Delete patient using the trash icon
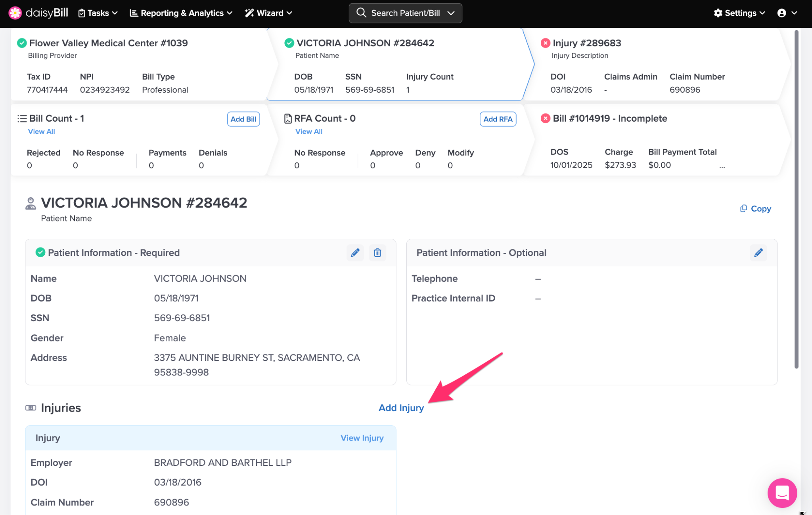The height and width of the screenshot is (515, 812). point(377,253)
